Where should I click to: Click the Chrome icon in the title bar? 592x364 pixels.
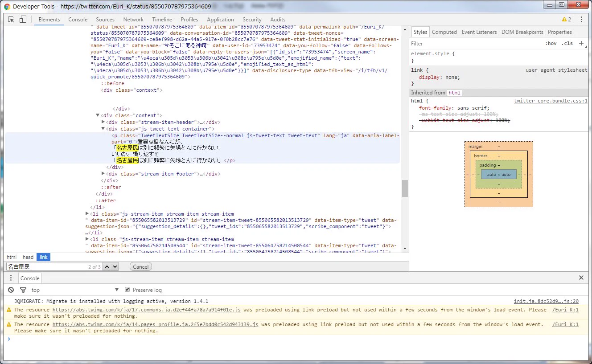8,7
